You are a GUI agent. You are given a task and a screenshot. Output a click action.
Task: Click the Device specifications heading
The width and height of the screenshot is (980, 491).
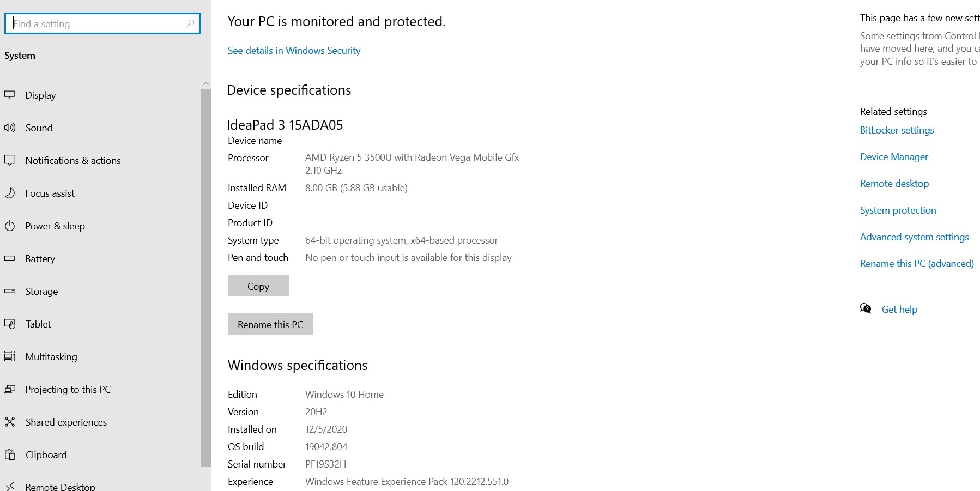click(x=289, y=90)
